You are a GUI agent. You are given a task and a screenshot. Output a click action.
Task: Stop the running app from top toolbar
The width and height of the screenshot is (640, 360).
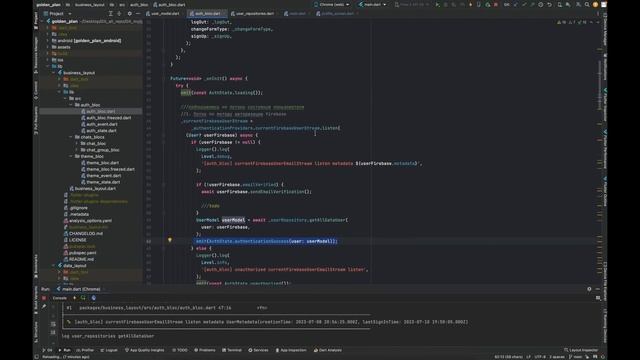tap(496, 4)
